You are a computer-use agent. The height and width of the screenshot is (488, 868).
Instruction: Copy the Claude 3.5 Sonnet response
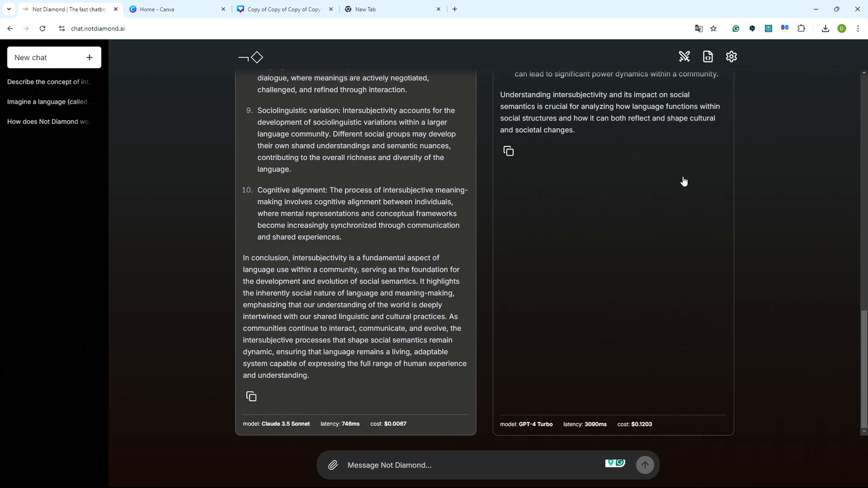pos(251,396)
